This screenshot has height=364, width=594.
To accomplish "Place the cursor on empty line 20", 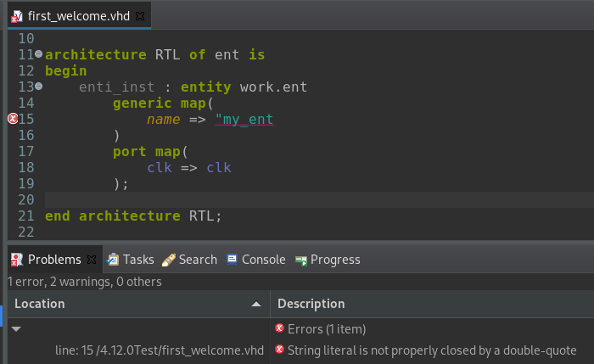I will (319, 199).
